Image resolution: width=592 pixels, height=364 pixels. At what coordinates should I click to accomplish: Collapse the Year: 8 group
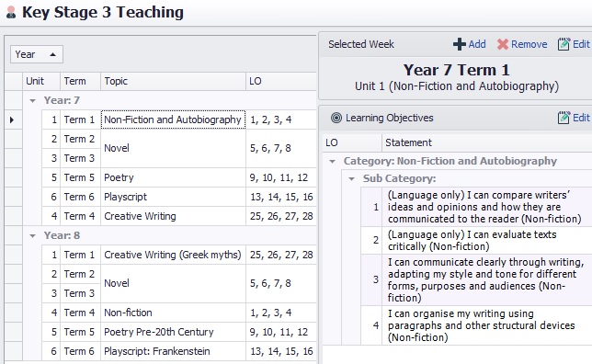33,236
